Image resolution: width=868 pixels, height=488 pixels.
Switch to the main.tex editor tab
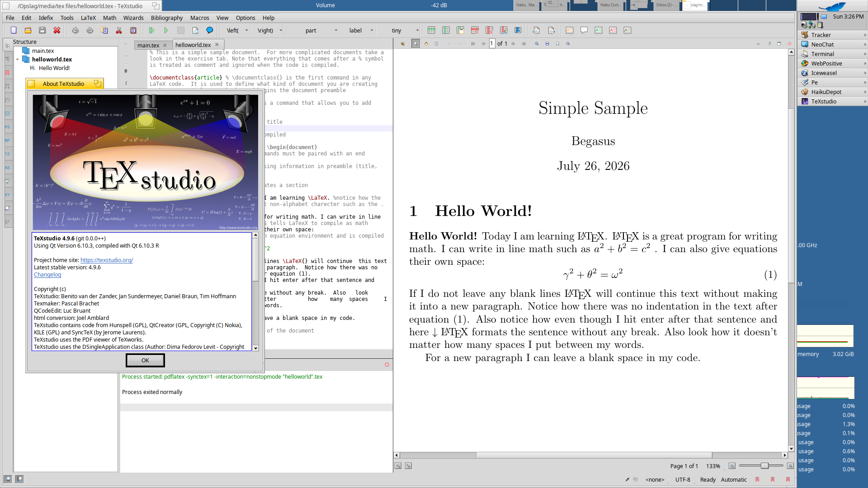coord(148,45)
